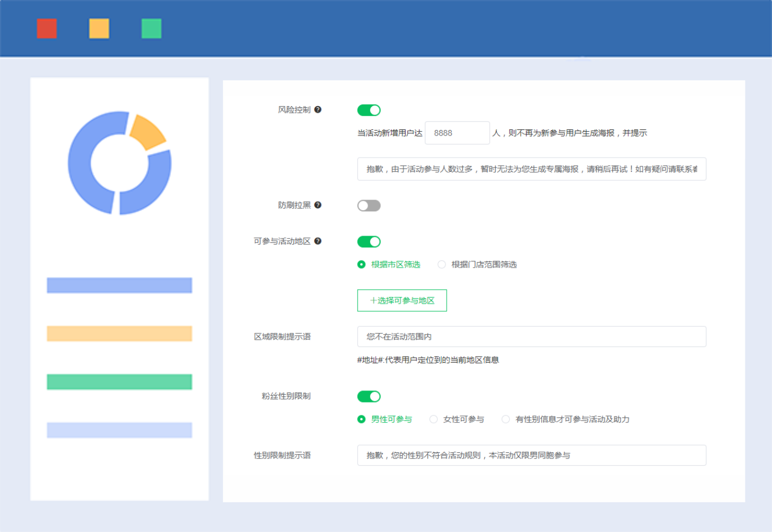Focus the 8888 user count field
This screenshot has height=532, width=772.
(x=457, y=133)
